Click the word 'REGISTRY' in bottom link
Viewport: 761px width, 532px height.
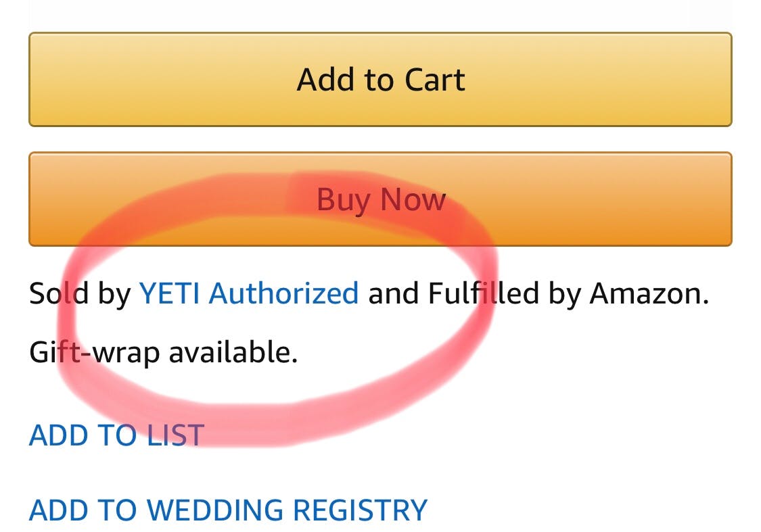click(x=363, y=510)
